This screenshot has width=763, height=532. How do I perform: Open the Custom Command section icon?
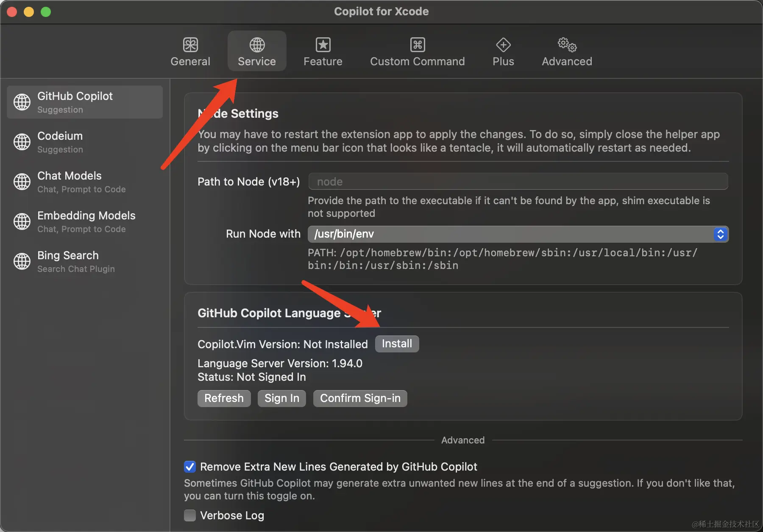pyautogui.click(x=417, y=44)
